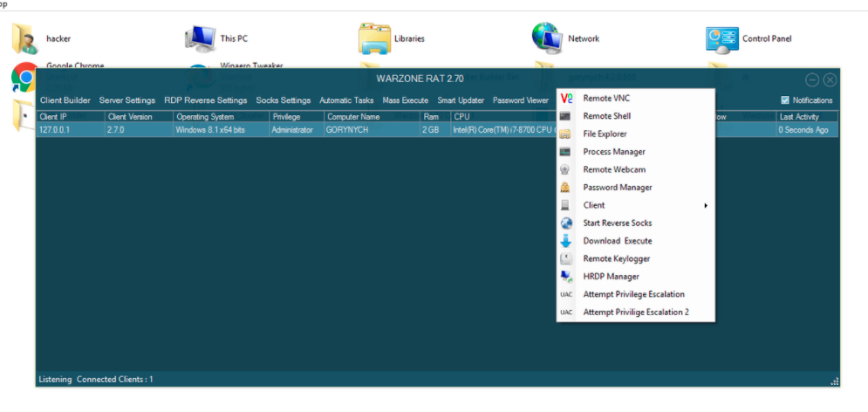
Task: Sort by the CPU column header
Action: (x=503, y=117)
